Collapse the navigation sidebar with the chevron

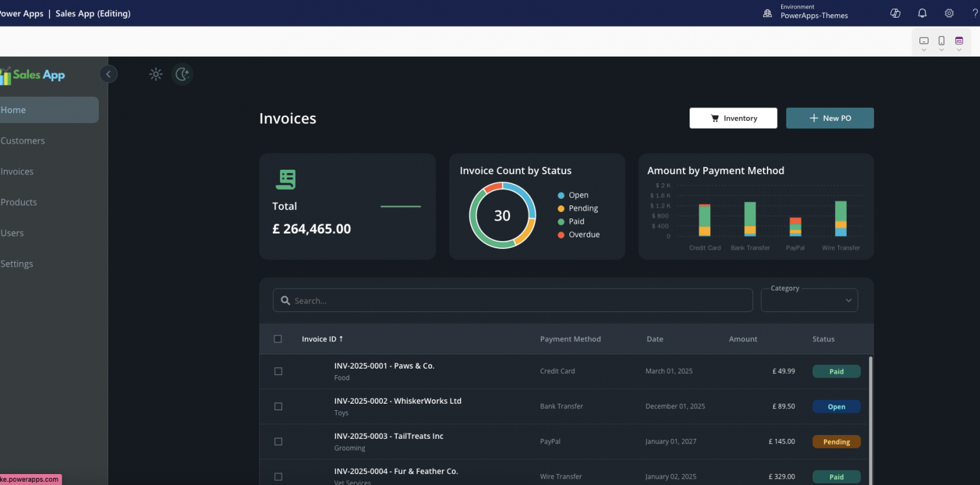[109, 74]
